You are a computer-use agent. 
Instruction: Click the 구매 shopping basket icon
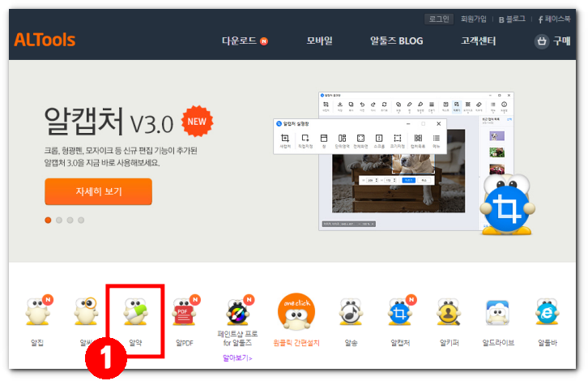coord(542,41)
